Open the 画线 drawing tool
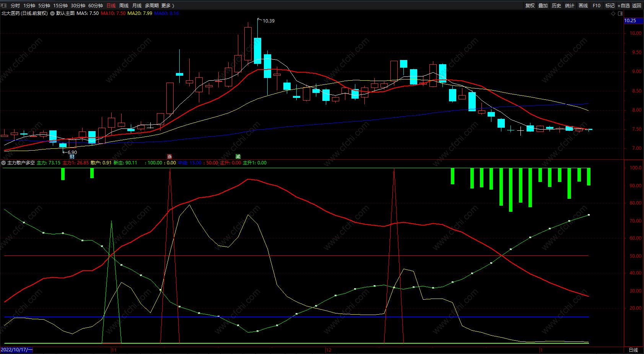This screenshot has height=354, width=644. (x=583, y=5)
